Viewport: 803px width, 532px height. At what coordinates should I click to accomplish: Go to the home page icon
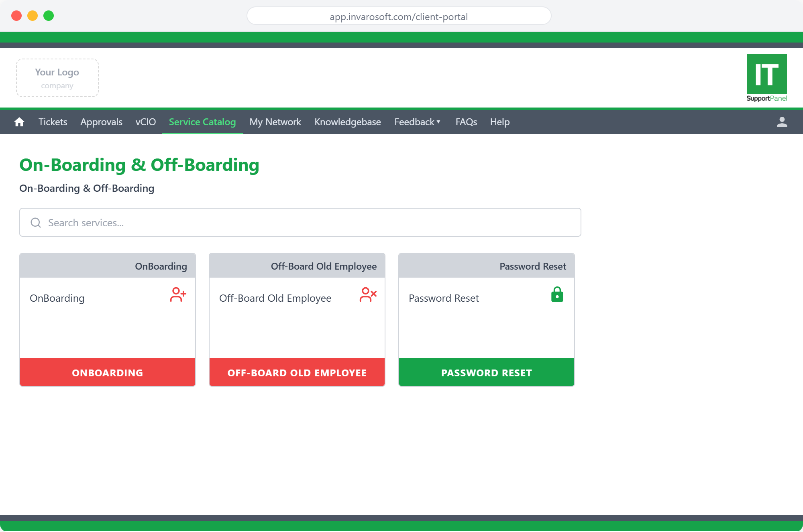coord(19,122)
